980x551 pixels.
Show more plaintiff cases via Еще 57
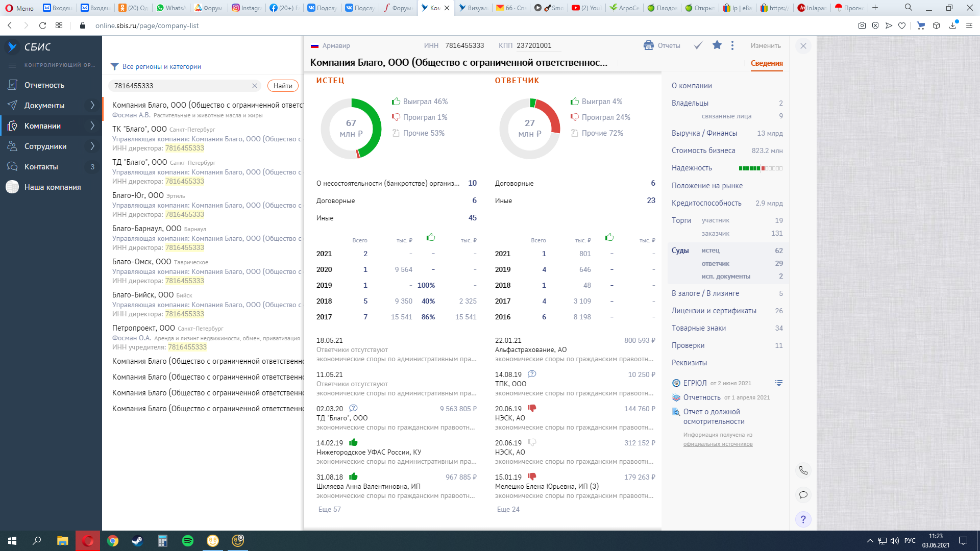(329, 509)
